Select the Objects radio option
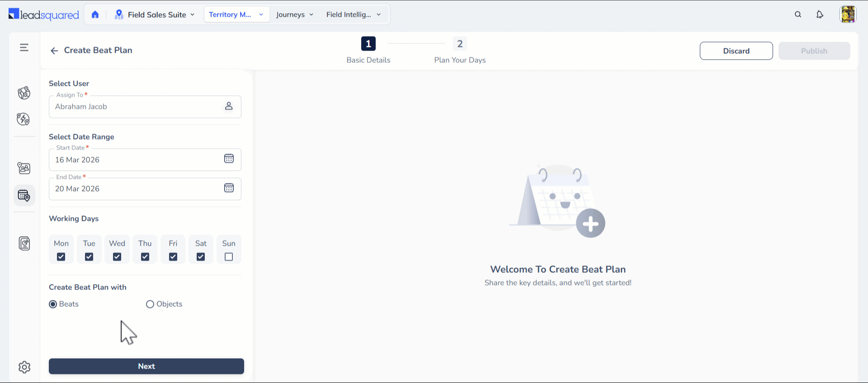 (150, 304)
